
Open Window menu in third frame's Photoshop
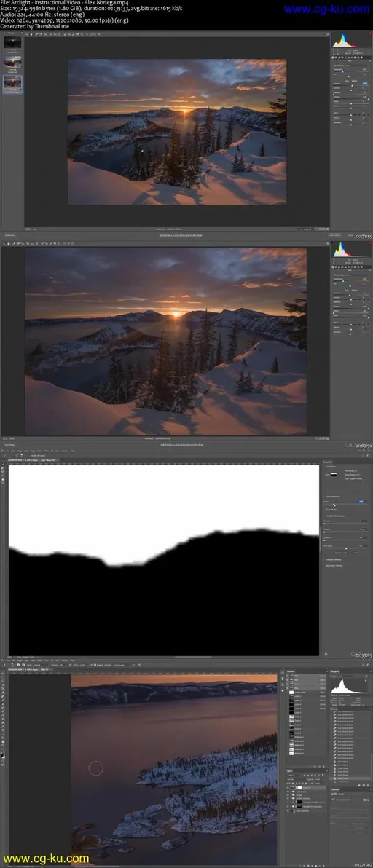tap(65, 451)
